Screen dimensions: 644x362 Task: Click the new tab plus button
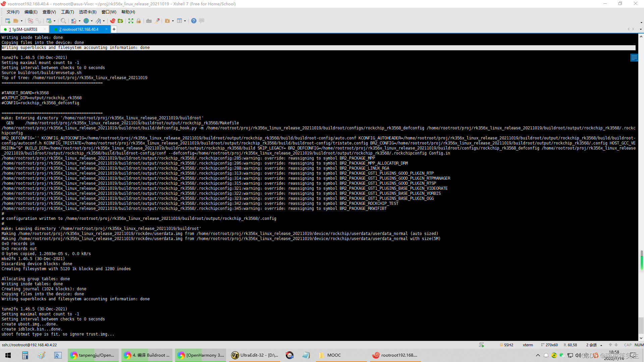(x=114, y=29)
